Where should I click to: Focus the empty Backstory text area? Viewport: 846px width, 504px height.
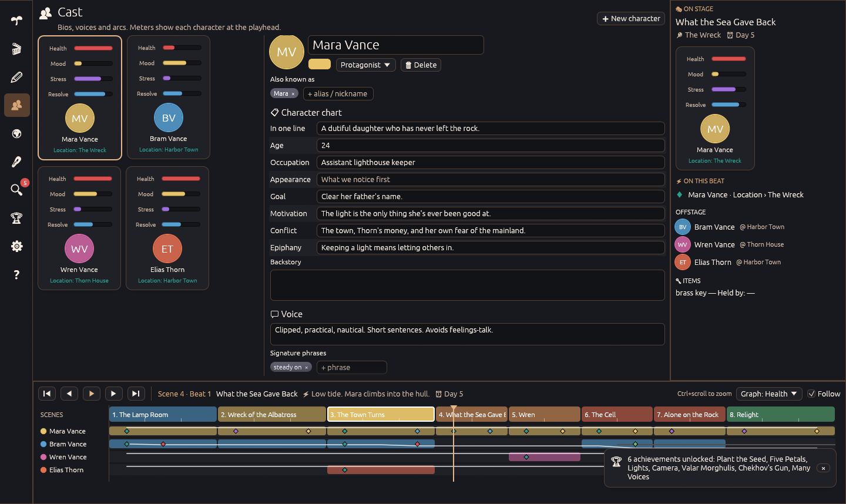pyautogui.click(x=467, y=285)
